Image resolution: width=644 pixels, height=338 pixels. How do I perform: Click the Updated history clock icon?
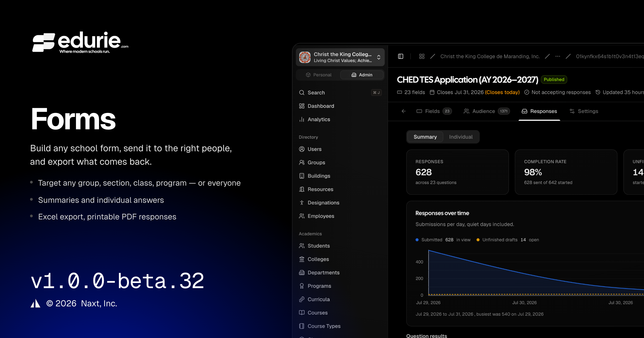click(598, 92)
